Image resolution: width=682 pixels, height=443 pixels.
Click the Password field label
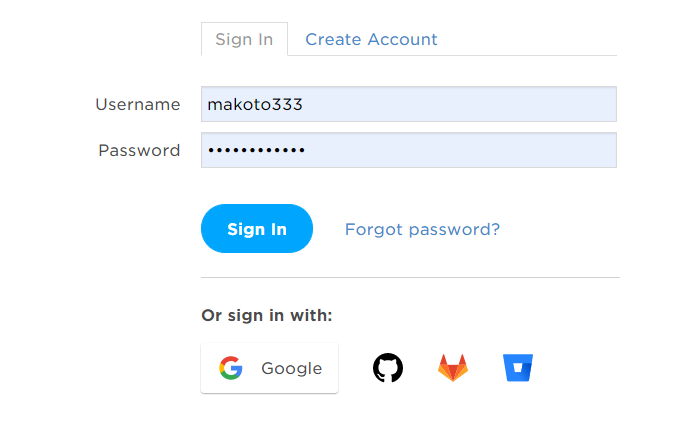[x=139, y=150]
